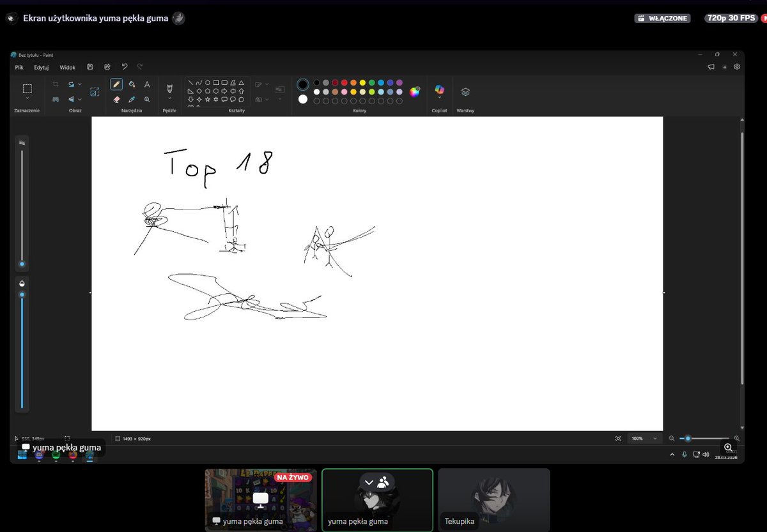Screen dimensions: 767x532
Task: Select the Color picker eyedropper tool
Action: click(x=132, y=100)
